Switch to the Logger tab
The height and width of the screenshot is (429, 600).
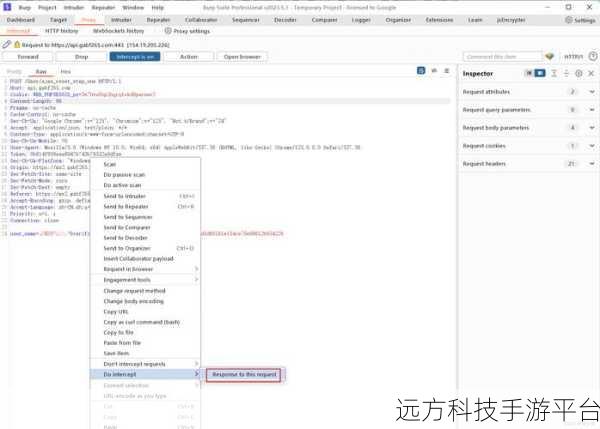click(x=361, y=20)
